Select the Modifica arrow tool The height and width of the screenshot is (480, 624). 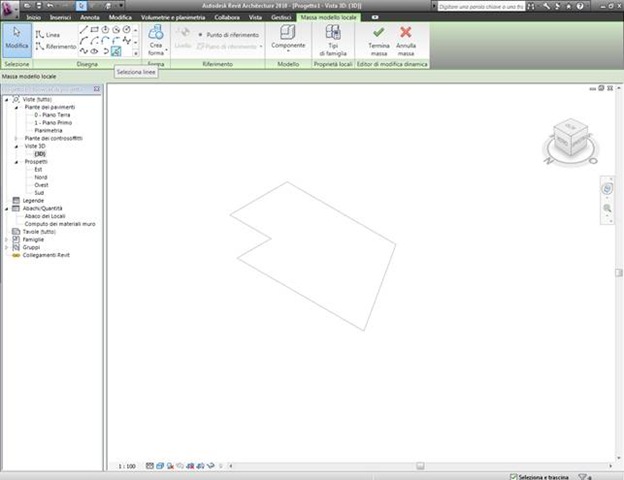(17, 40)
